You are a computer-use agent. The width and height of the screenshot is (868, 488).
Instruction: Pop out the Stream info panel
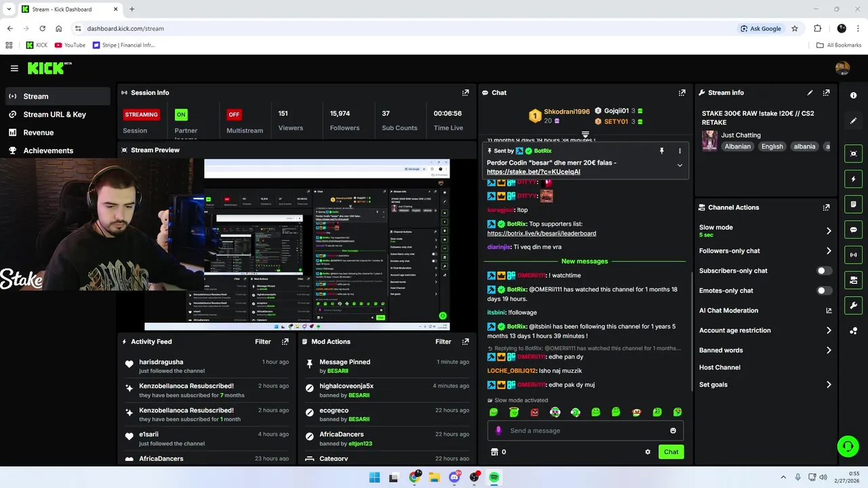(x=826, y=93)
